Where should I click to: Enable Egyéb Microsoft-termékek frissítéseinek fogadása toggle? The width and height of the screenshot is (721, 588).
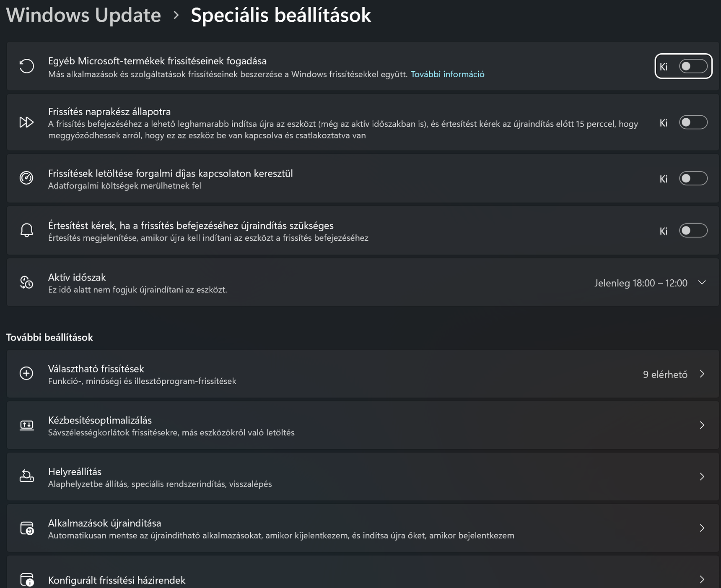click(x=693, y=66)
